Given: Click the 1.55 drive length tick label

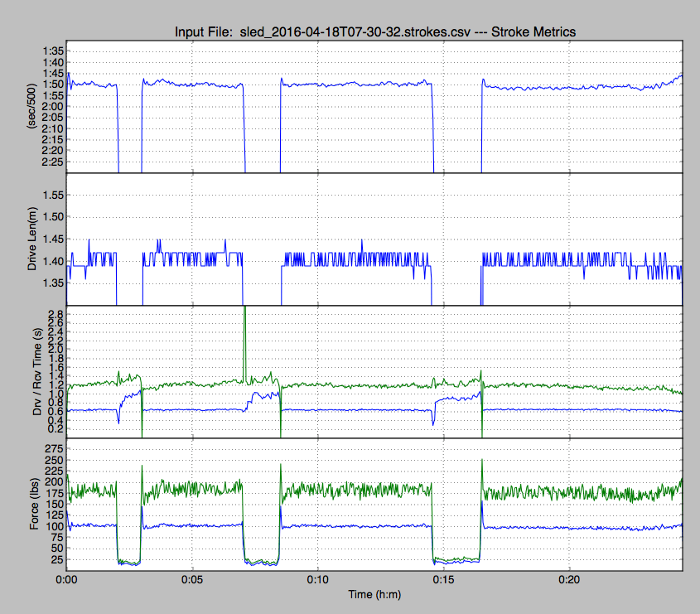Looking at the screenshot, I should point(51,195).
